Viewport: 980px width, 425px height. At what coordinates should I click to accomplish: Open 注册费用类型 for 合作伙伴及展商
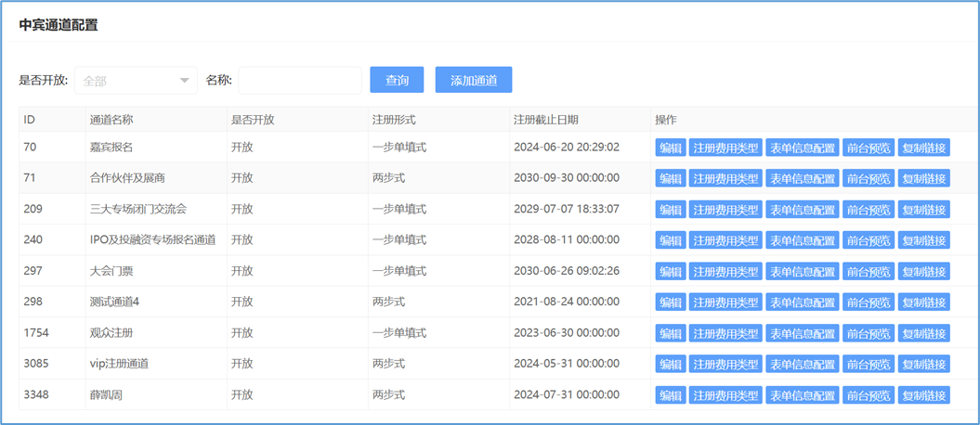(725, 178)
